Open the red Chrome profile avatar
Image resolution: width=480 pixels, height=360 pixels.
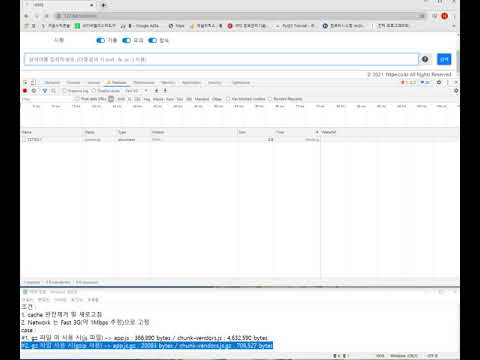pos(445,16)
